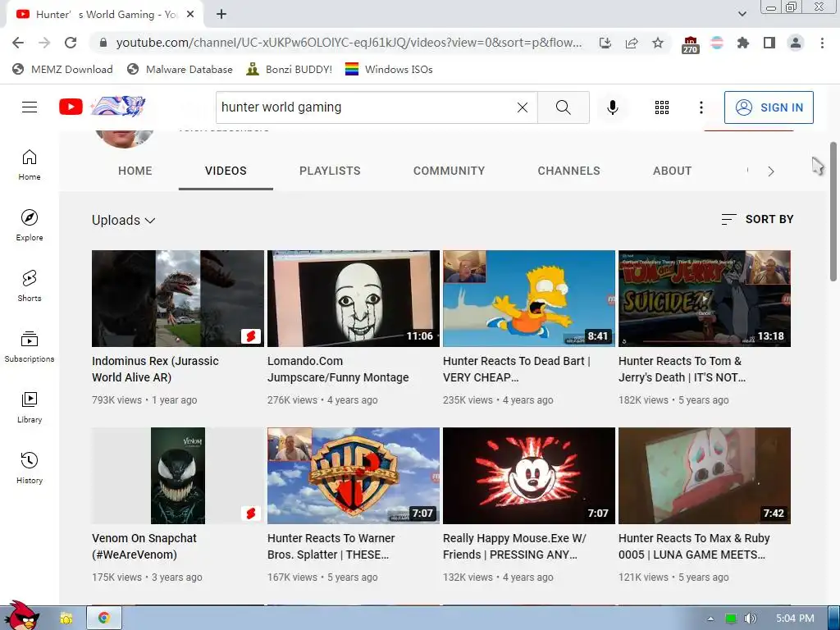Toggle the browser side panel icon
Viewport: 840px width, 630px height.
769,43
